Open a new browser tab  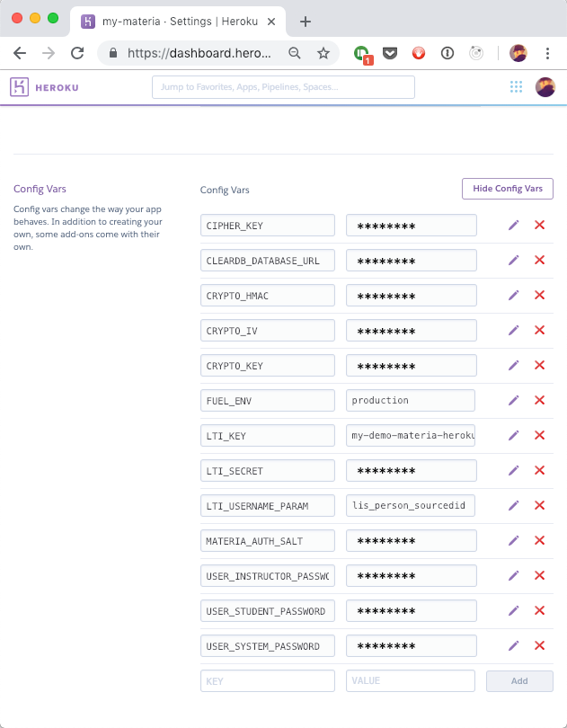point(306,22)
